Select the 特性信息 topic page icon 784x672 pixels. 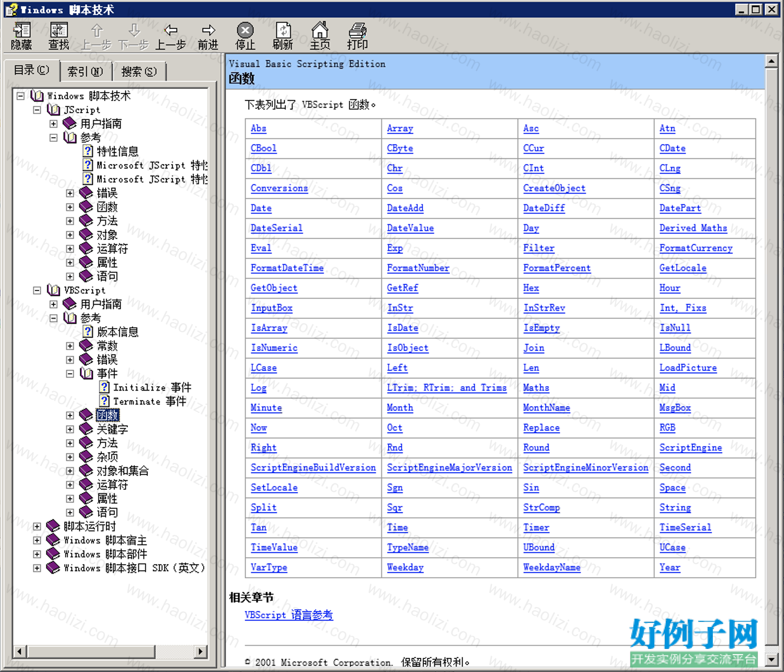point(88,151)
